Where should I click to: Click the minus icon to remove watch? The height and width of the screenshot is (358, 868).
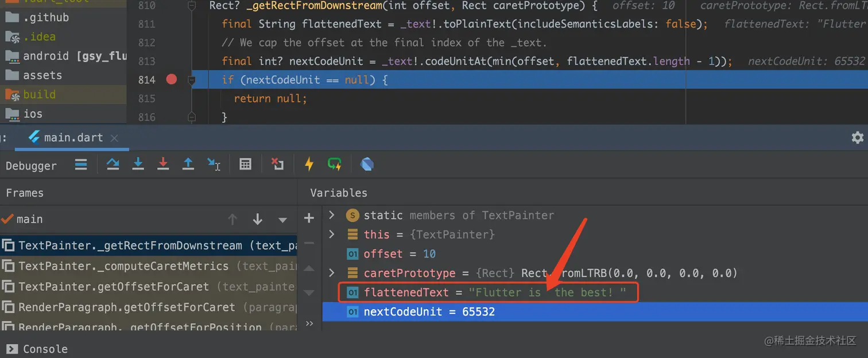coord(309,243)
